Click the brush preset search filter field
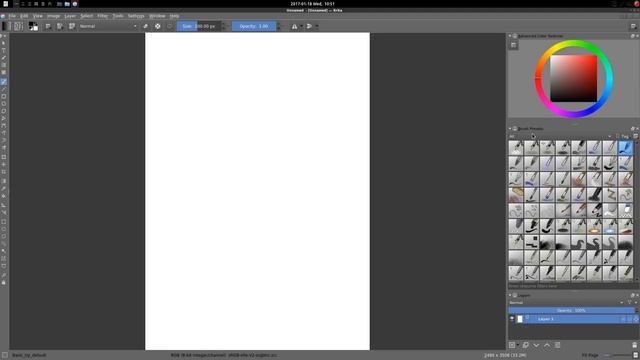The height and width of the screenshot is (360, 640). click(x=571, y=286)
